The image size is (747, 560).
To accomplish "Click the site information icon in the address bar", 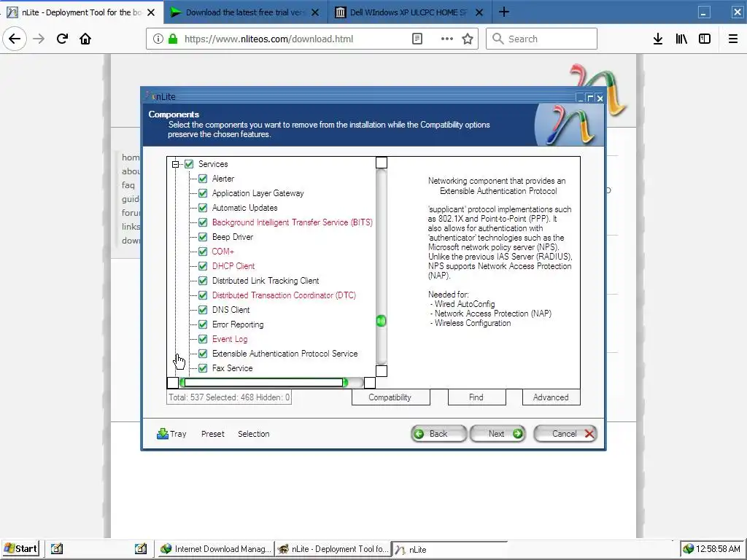I will [158, 39].
